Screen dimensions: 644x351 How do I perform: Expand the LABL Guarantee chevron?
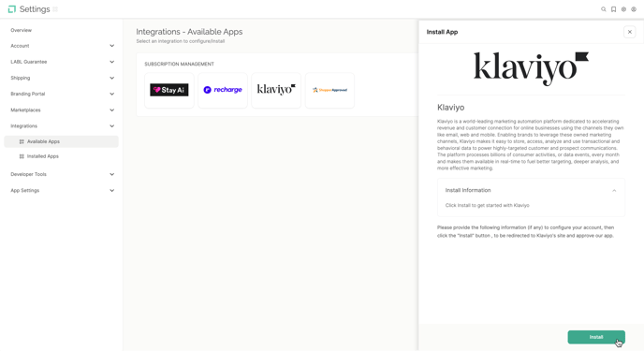(111, 62)
